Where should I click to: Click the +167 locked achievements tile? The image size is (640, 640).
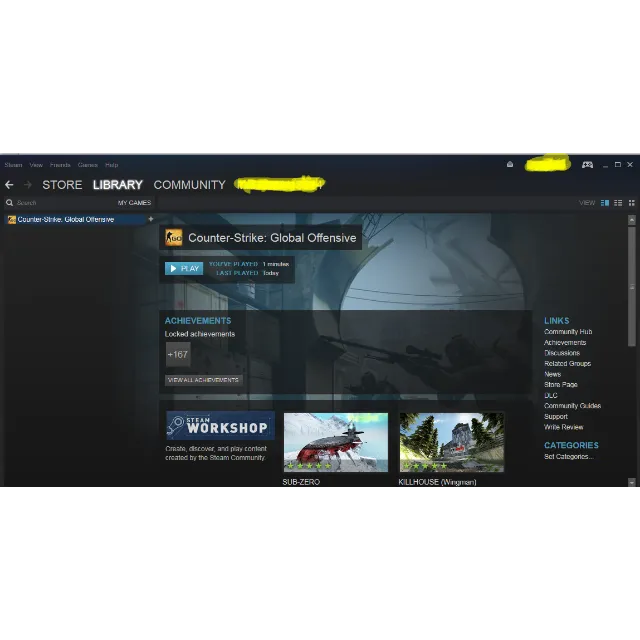pos(178,354)
